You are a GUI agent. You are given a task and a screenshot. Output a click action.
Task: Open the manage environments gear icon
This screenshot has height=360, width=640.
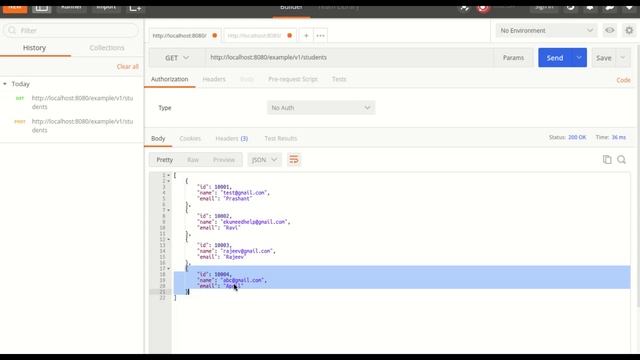[629, 31]
